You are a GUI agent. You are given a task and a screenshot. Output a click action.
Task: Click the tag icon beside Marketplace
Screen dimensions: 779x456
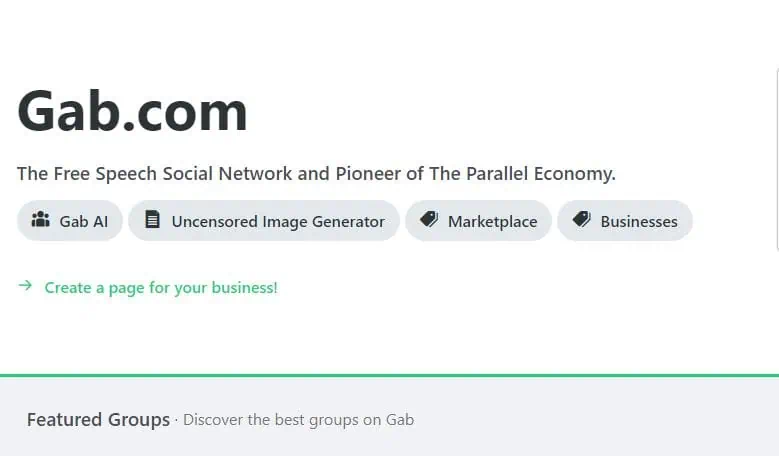429,219
